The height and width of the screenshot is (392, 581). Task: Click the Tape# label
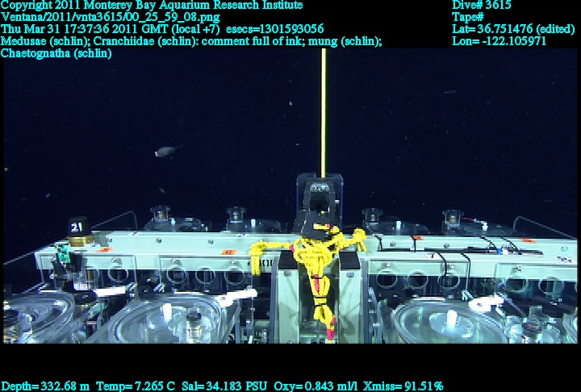468,17
